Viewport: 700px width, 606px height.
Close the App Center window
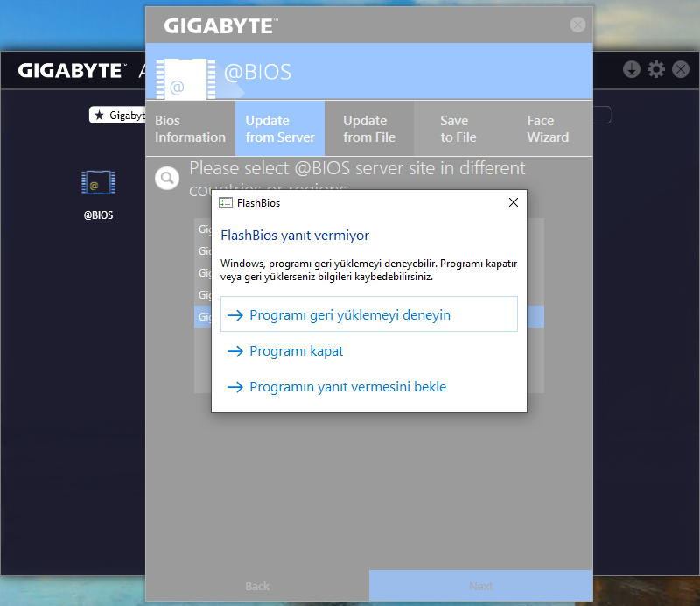pos(681,69)
